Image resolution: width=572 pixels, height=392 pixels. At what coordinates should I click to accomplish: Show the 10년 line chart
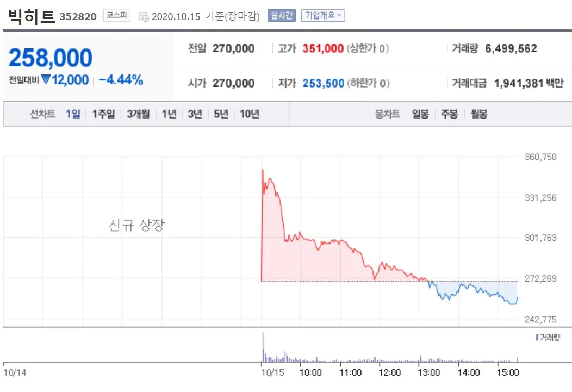(x=250, y=114)
